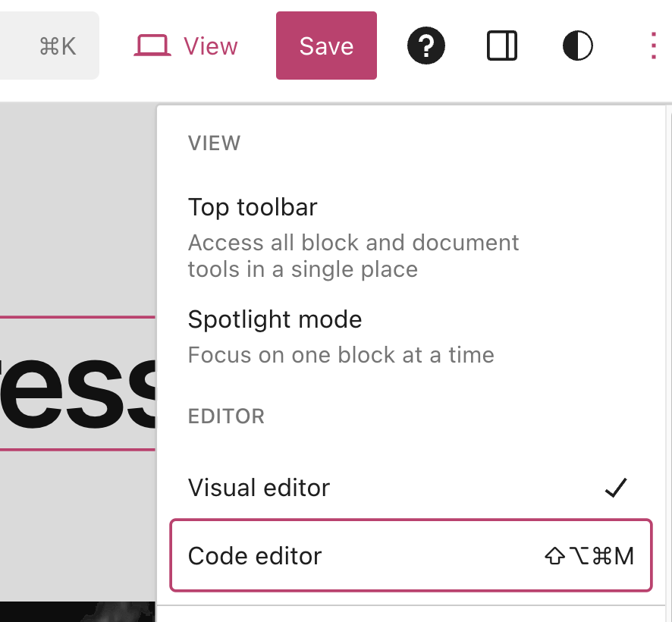672x622 pixels.
Task: Open the Options menu via the ellipsis icon
Action: (653, 46)
